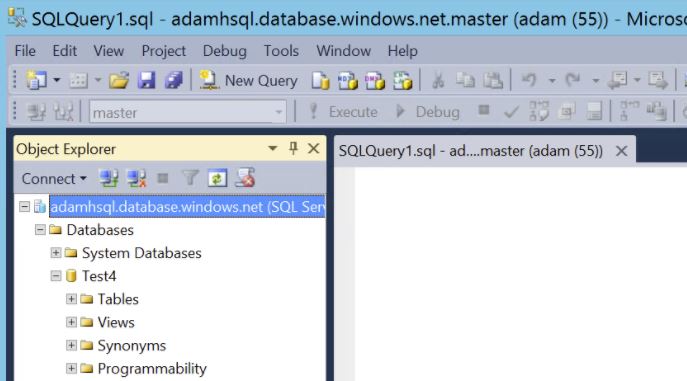Open the Undo history dropdown arrow

[x=552, y=81]
